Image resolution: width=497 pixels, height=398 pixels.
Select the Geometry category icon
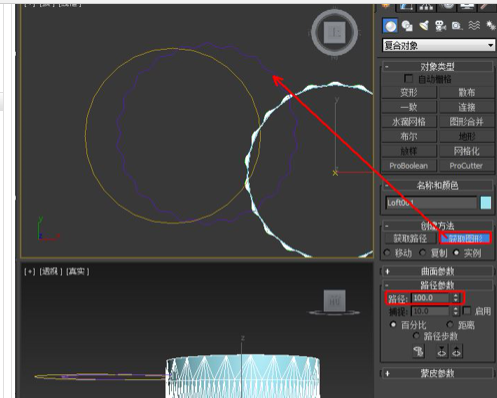click(390, 26)
